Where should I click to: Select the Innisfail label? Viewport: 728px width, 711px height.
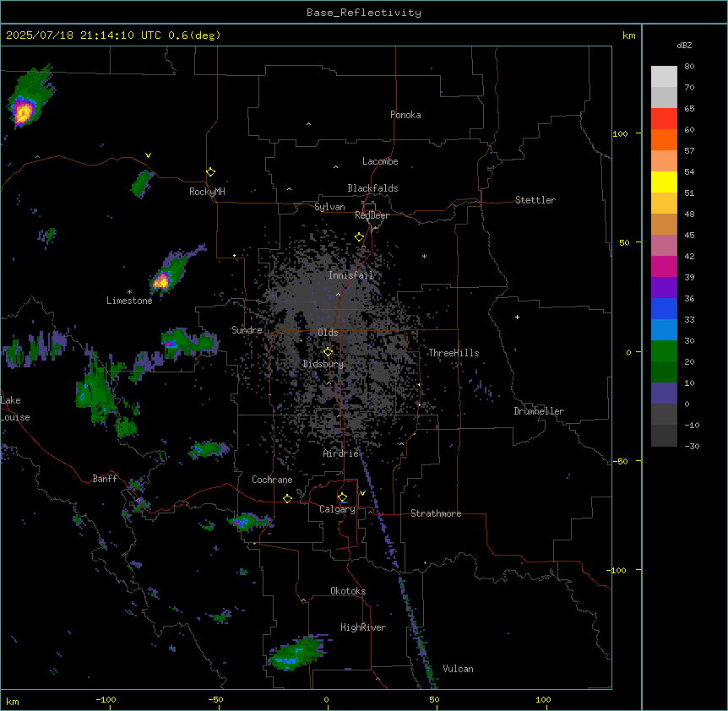point(350,275)
